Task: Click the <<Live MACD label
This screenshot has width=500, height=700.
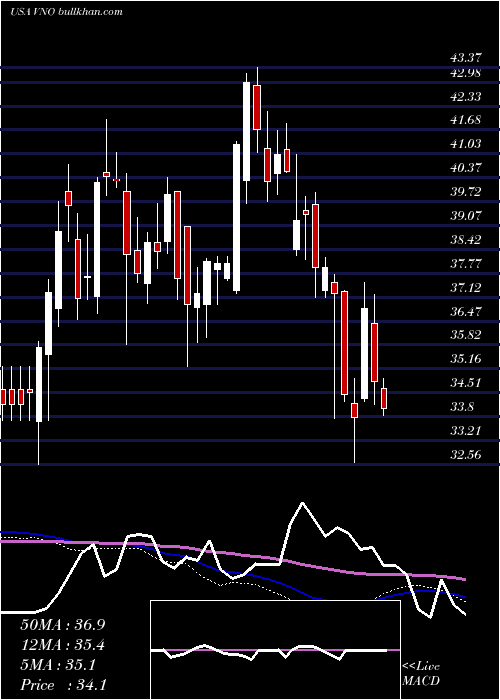Action: (421, 674)
